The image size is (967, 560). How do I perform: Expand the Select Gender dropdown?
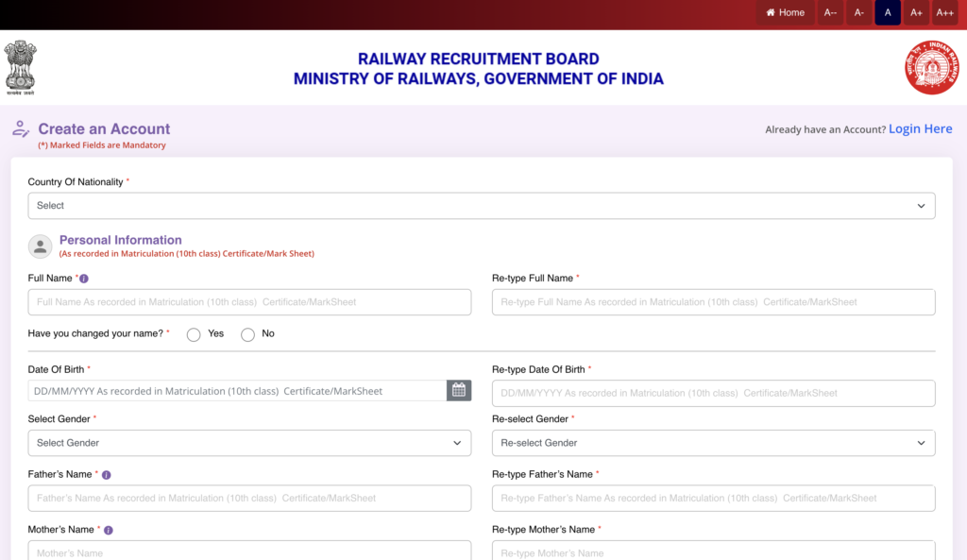point(249,443)
